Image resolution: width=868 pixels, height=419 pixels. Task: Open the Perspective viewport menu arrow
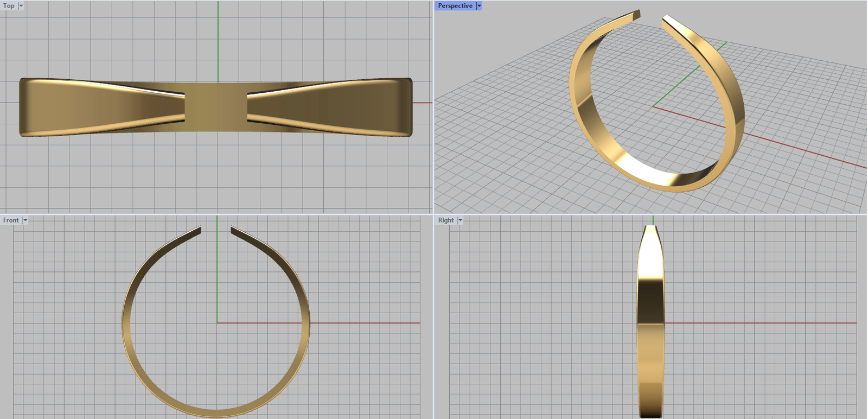(x=479, y=6)
